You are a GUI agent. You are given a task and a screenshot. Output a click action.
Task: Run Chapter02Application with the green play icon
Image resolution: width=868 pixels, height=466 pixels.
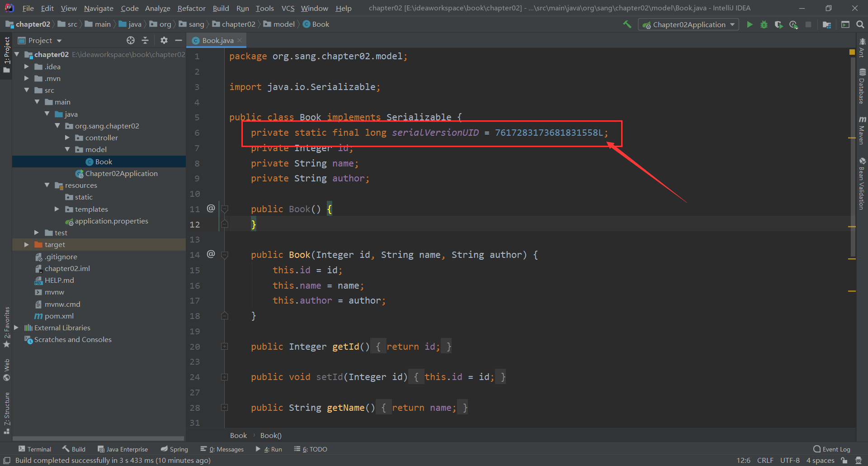750,24
